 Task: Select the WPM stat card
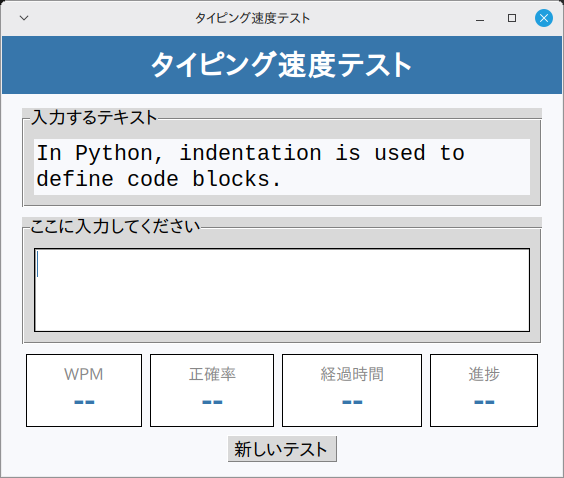pyautogui.click(x=84, y=390)
